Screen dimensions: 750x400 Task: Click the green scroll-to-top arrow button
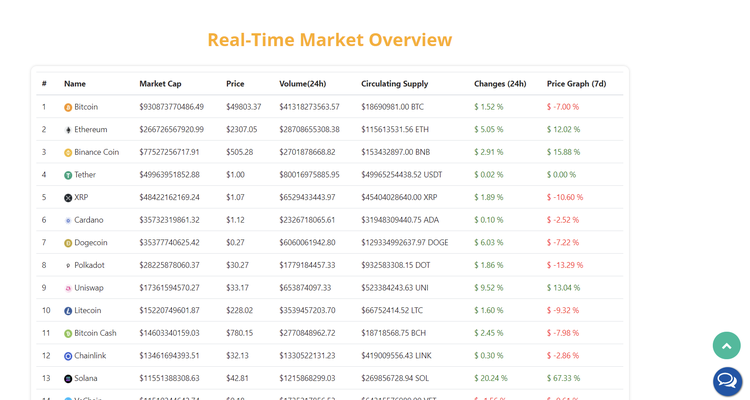click(727, 345)
